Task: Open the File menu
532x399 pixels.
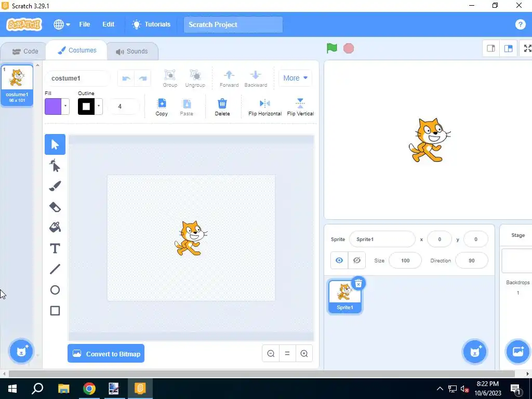Action: point(85,24)
